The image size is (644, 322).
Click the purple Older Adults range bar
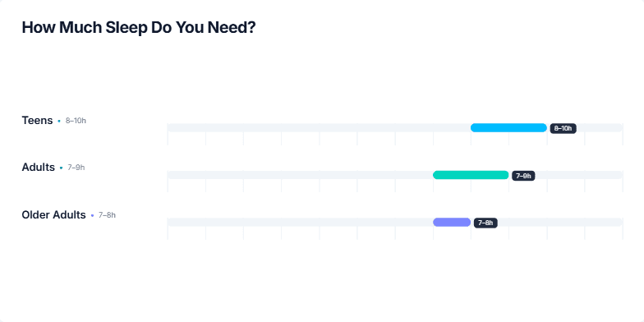452,222
